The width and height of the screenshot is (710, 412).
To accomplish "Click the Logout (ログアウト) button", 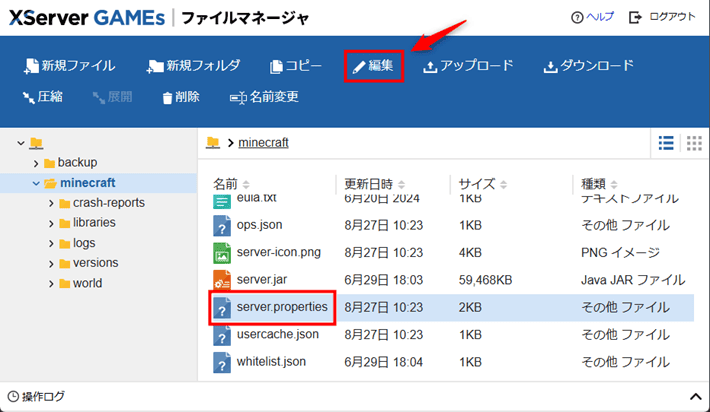I will pyautogui.click(x=662, y=17).
